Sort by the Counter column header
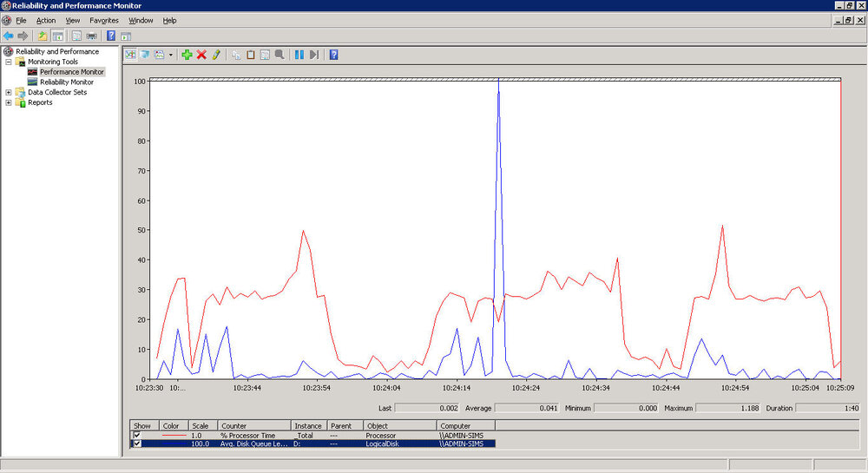Image resolution: width=868 pixels, height=473 pixels. 254,425
